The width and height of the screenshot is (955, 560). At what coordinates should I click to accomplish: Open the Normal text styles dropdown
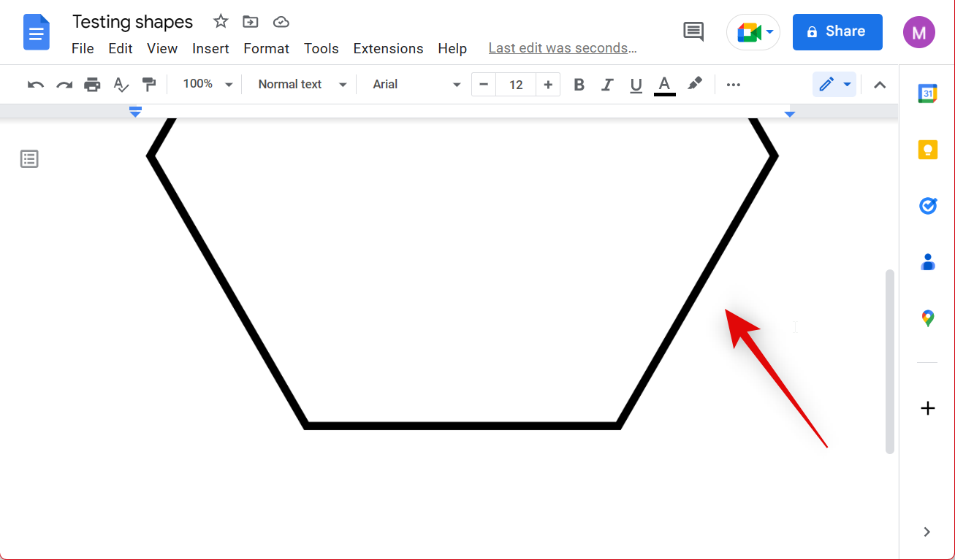302,85
